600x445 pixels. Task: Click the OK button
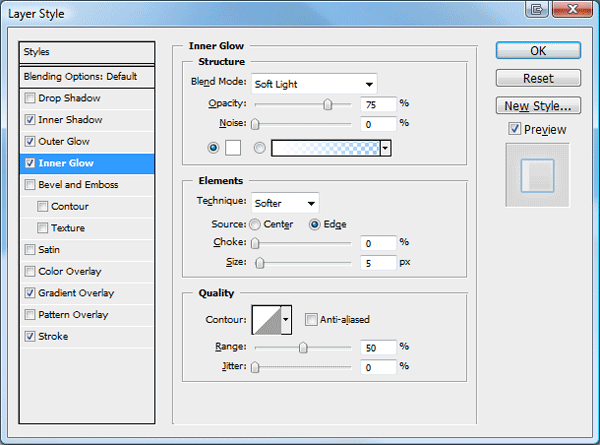[538, 51]
